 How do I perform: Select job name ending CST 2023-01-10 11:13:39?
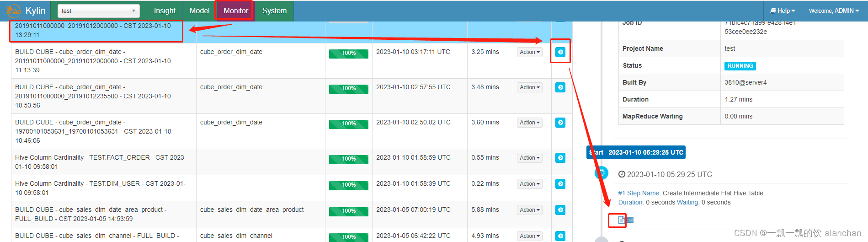93,61
